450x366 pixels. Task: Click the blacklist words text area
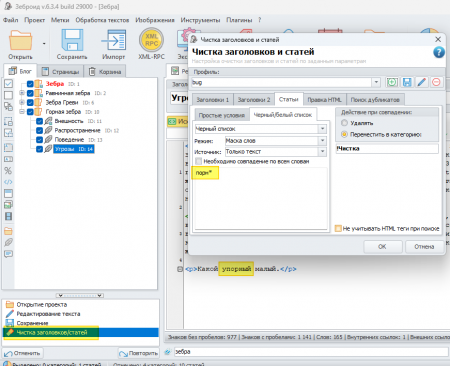click(x=260, y=198)
